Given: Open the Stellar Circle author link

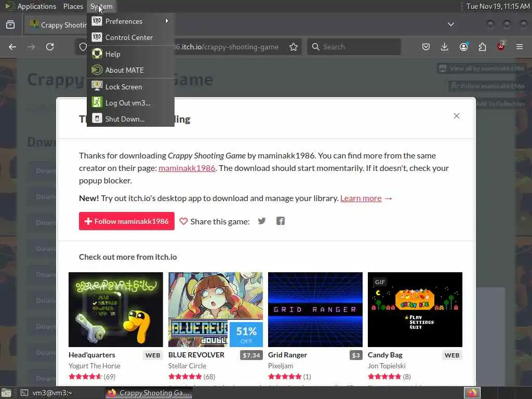Looking at the screenshot, I should coord(187,366).
